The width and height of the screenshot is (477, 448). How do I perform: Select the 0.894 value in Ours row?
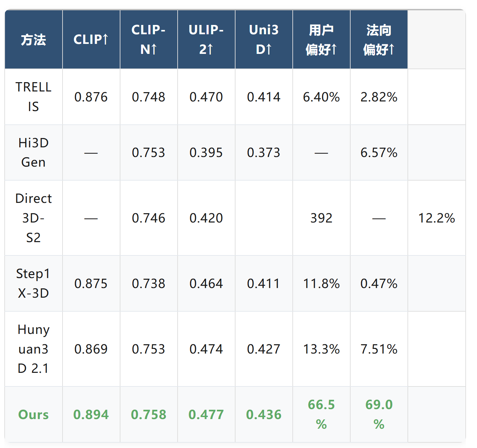91,414
